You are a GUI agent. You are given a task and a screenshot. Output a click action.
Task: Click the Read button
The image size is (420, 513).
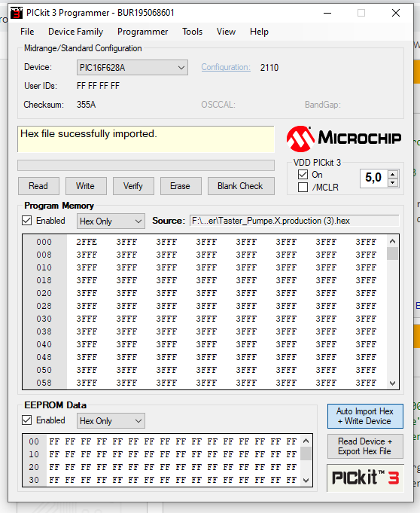coord(38,186)
